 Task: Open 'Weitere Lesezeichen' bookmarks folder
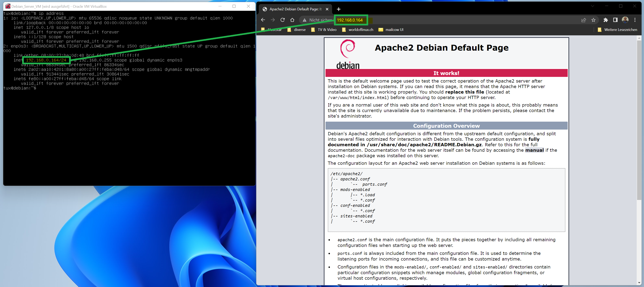(x=617, y=30)
